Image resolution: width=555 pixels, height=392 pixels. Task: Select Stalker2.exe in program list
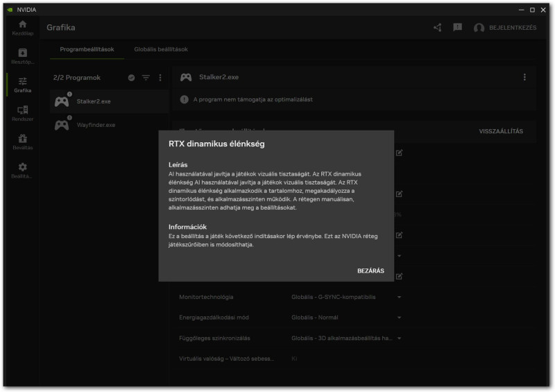click(x=110, y=101)
